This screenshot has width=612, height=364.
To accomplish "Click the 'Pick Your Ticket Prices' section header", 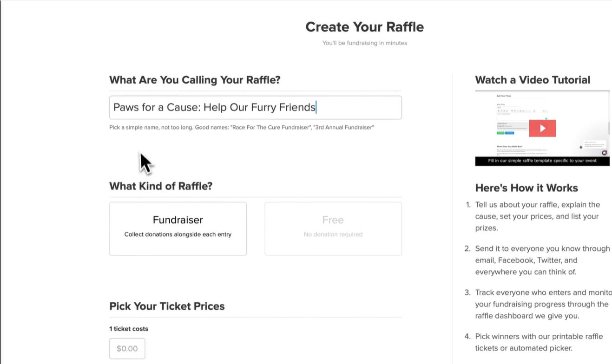I will pos(167,306).
